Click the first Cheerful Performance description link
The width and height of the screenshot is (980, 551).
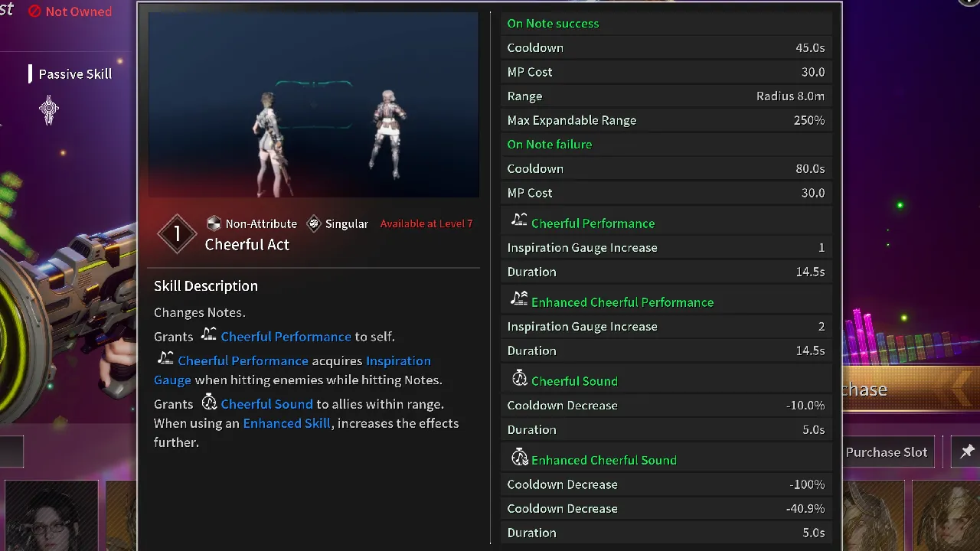click(286, 337)
